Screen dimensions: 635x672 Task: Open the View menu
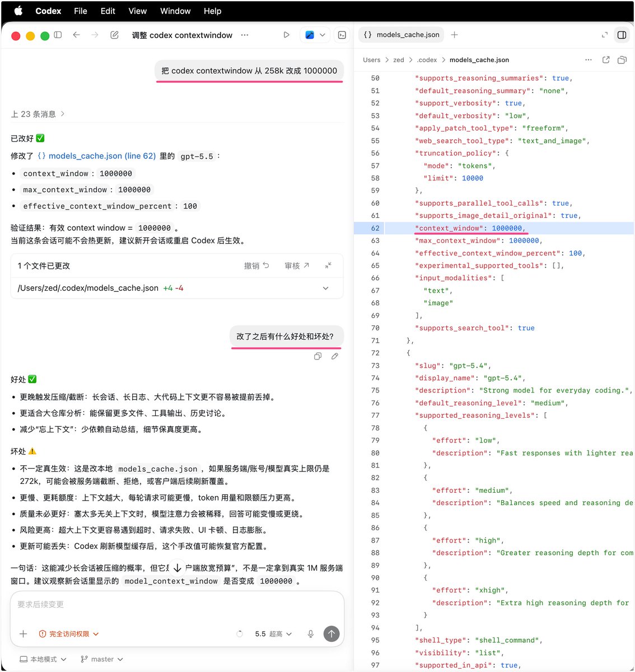pos(138,11)
